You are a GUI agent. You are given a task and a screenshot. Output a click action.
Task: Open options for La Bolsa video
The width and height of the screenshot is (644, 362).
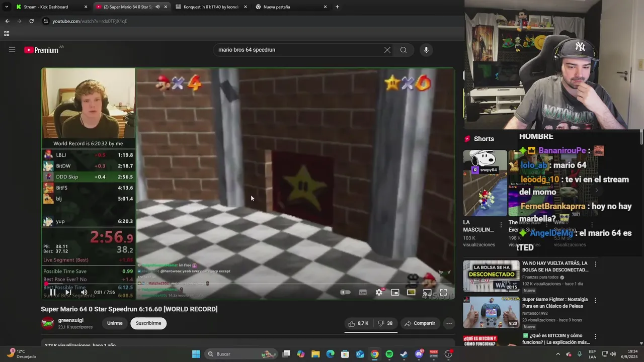[595, 264]
